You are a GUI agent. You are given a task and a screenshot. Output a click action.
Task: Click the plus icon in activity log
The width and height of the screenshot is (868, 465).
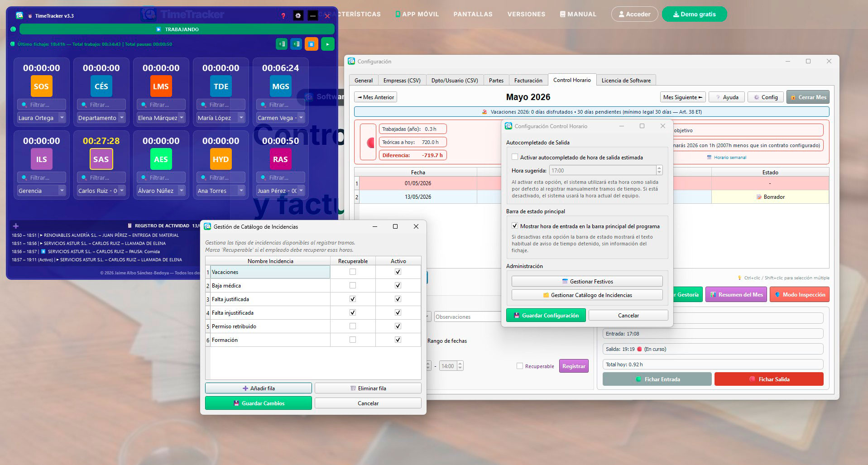16,226
